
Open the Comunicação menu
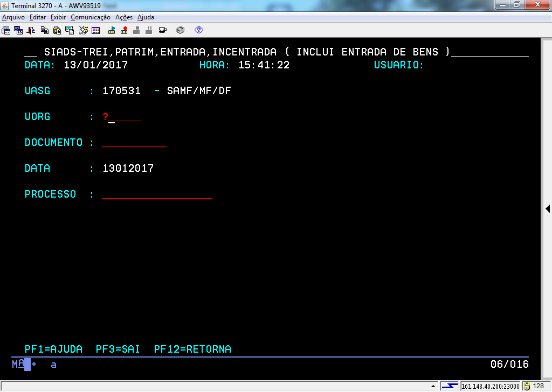[x=91, y=17]
